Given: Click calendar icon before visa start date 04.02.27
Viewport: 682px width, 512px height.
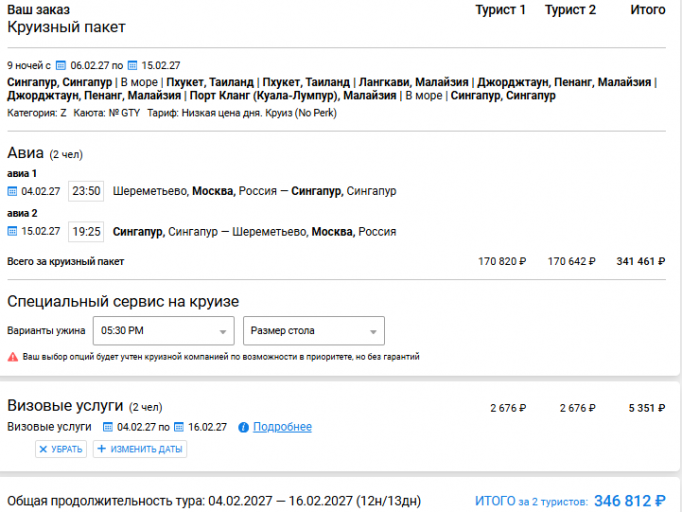Looking at the screenshot, I should pyautogui.click(x=107, y=427).
